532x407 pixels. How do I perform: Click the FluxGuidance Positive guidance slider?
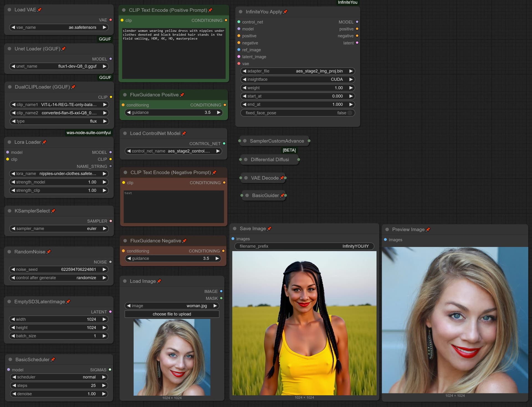click(x=174, y=112)
